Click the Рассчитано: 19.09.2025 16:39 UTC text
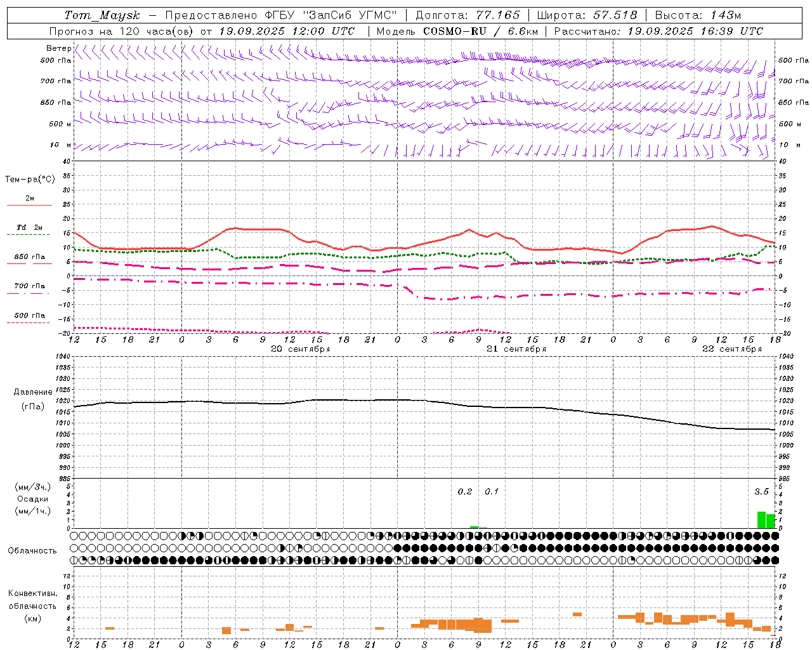This screenshot has width=812, height=650. point(658,31)
